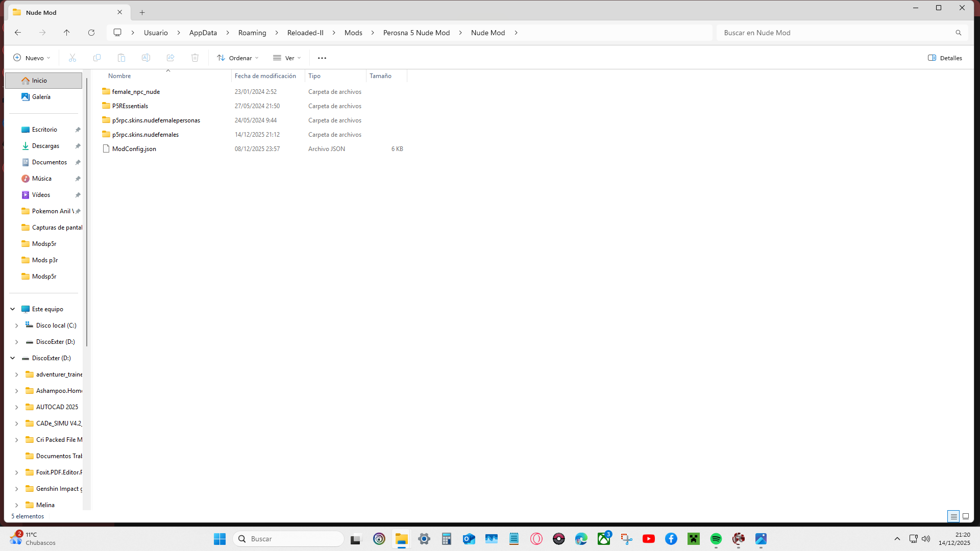Expand chevron after Nude Mod in address bar
The image size is (980, 551).
point(516,33)
